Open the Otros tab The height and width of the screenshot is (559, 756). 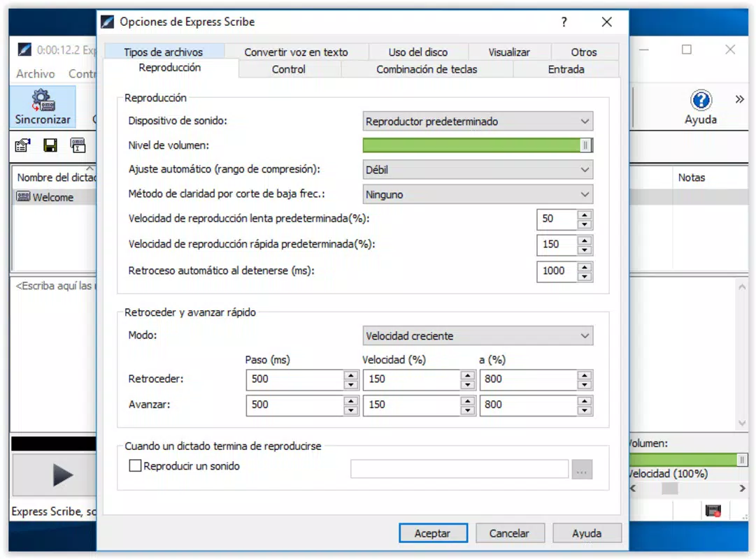pyautogui.click(x=584, y=52)
